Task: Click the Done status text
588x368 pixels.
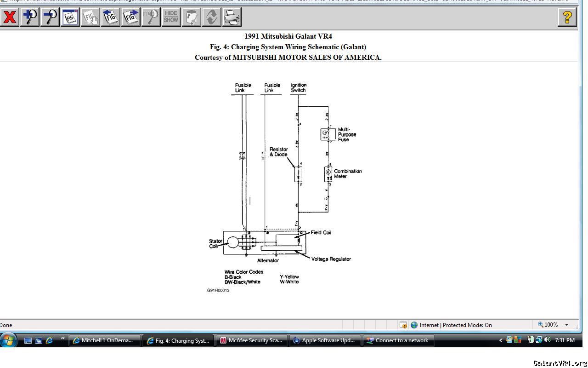Action: coord(6,325)
